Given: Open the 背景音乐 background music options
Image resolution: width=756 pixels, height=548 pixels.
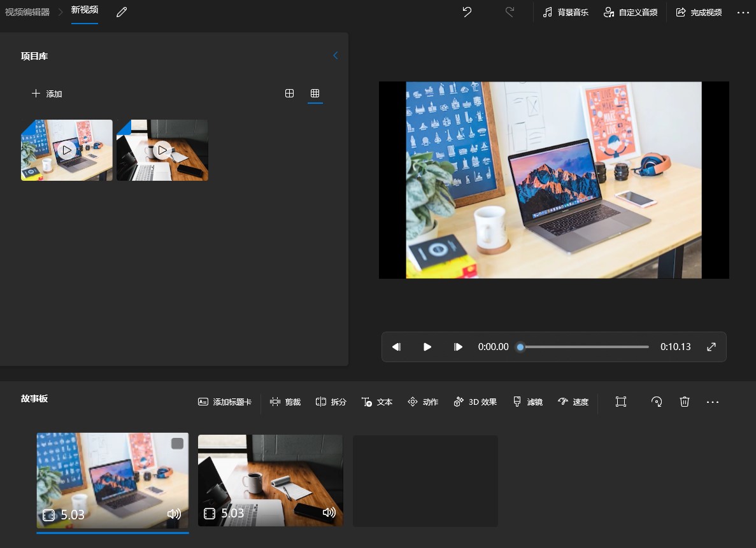Looking at the screenshot, I should [565, 12].
